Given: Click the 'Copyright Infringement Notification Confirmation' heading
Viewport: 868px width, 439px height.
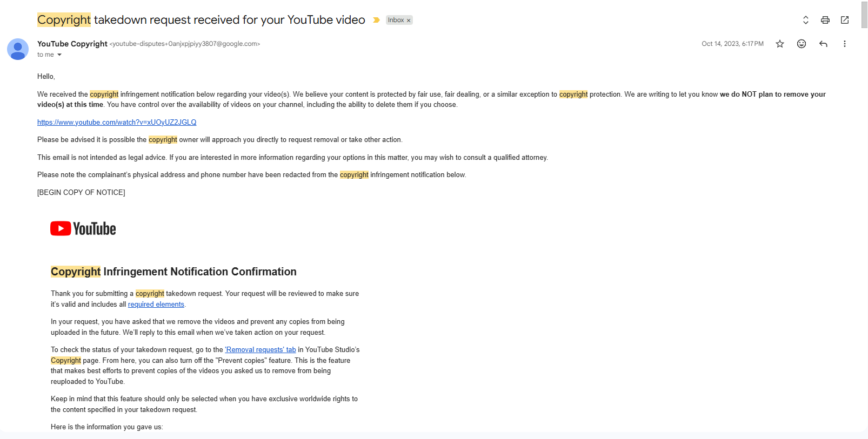Looking at the screenshot, I should pyautogui.click(x=173, y=272).
